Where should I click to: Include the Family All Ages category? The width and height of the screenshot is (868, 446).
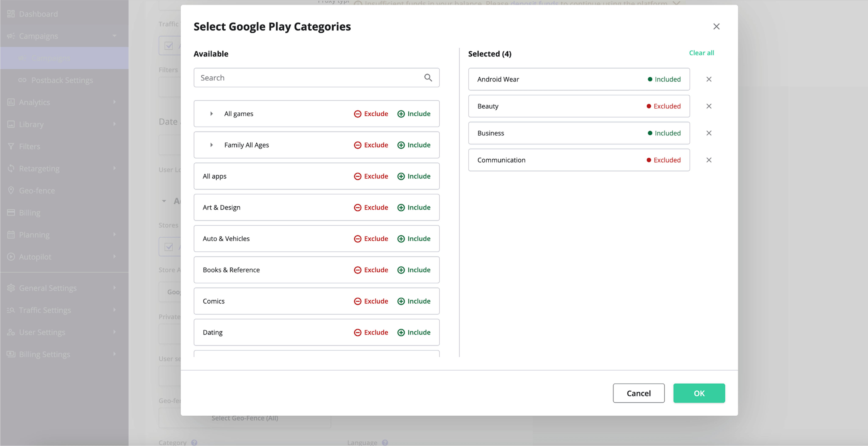point(414,145)
